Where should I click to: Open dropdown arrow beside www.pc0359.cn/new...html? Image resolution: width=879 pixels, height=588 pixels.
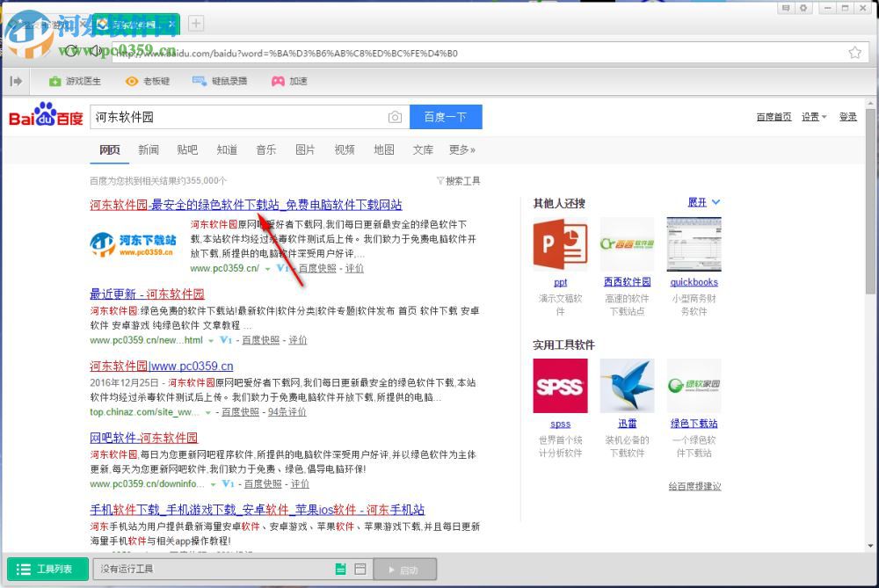[211, 341]
